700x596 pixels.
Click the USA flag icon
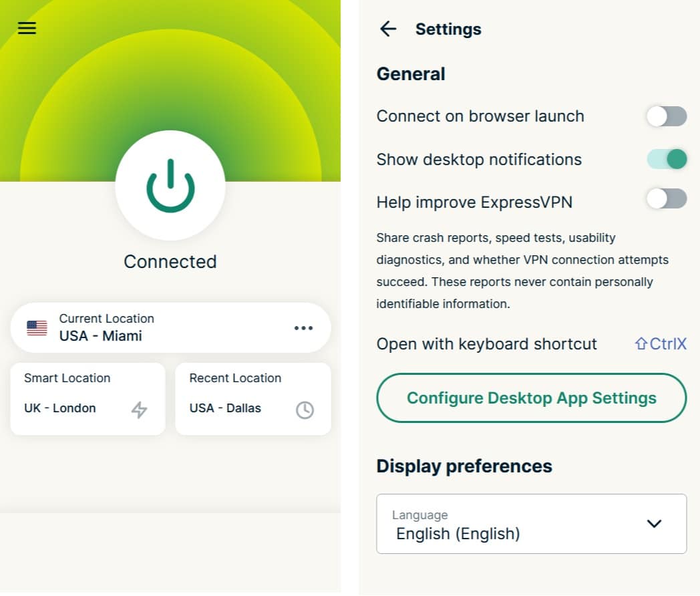[37, 328]
